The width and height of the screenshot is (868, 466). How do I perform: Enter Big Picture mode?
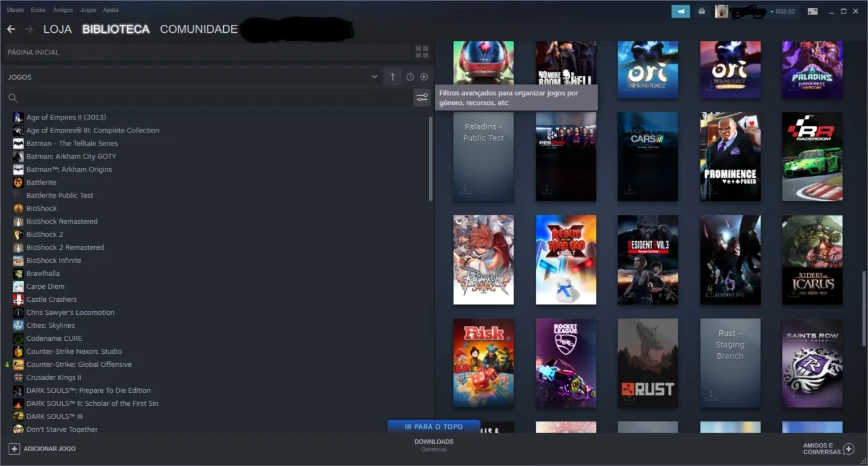point(812,11)
